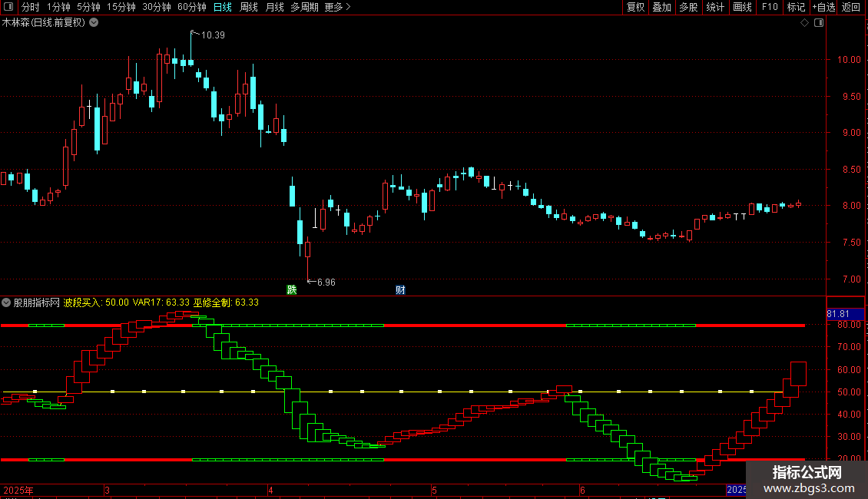Open the 统计 statistics tool
The image size is (868, 499).
tap(714, 7)
